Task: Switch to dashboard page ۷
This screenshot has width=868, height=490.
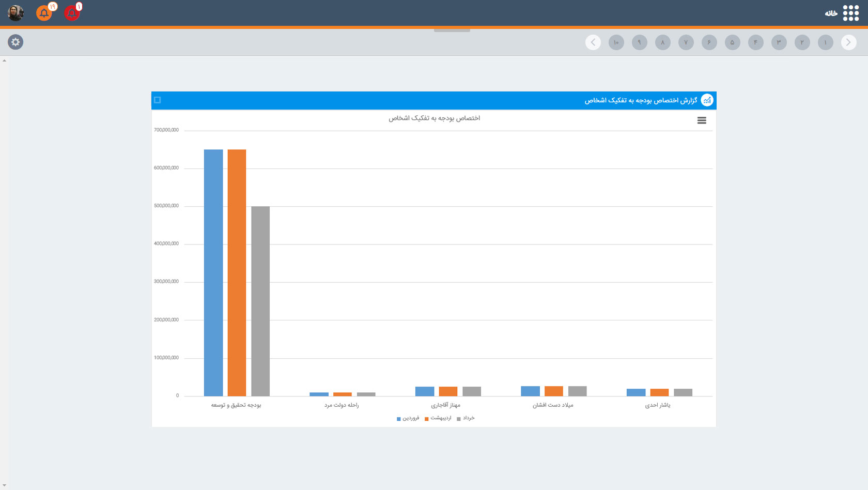Action: 686,42
